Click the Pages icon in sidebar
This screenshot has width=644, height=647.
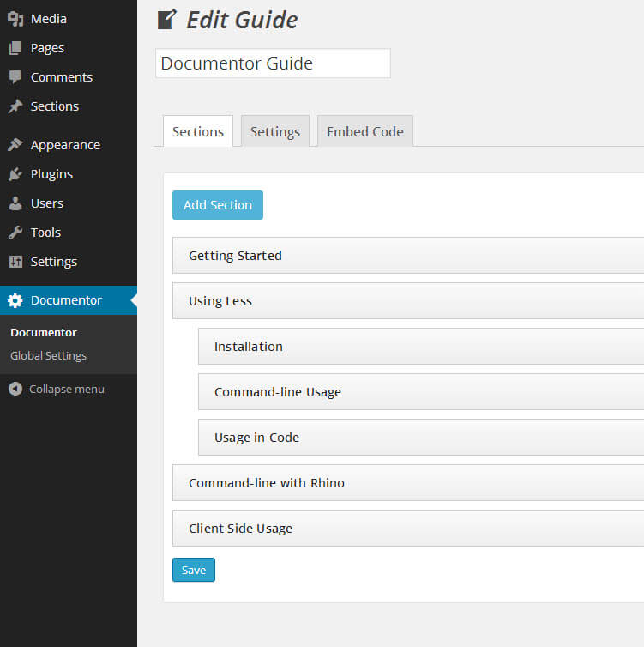pos(15,48)
